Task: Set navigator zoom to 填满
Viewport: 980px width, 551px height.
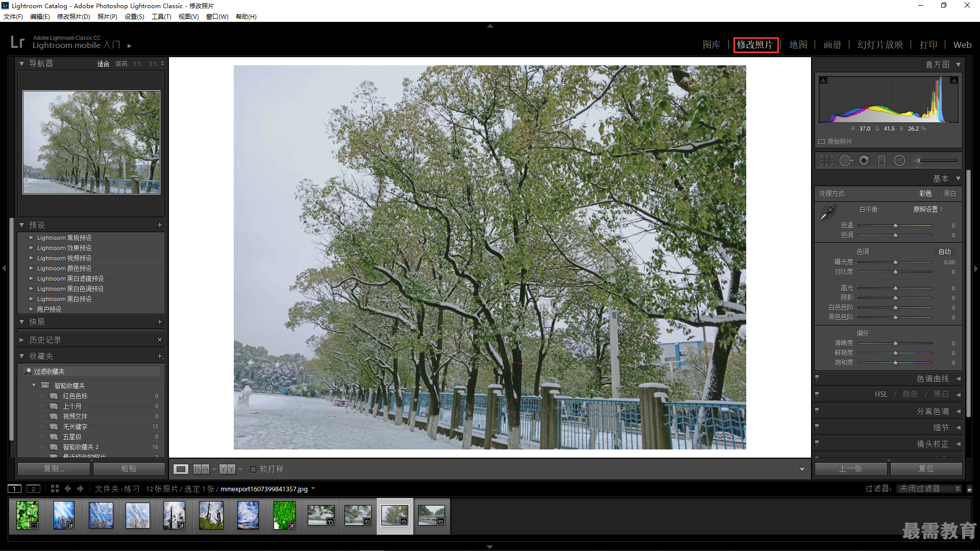Action: coord(121,64)
